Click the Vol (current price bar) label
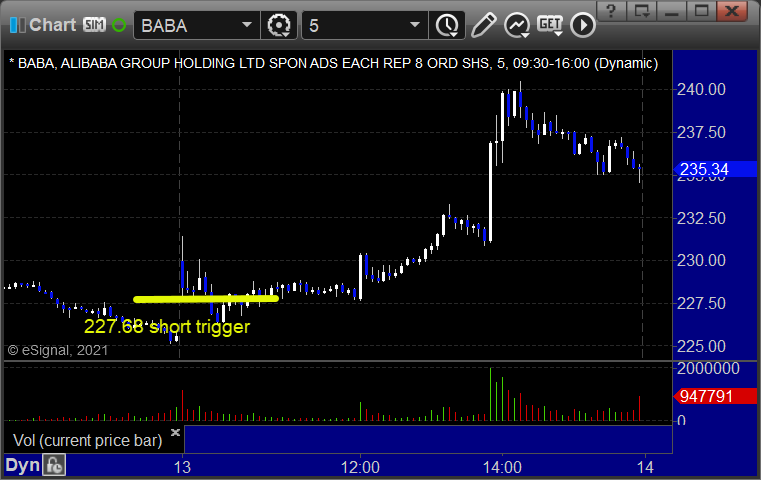 pos(87,440)
